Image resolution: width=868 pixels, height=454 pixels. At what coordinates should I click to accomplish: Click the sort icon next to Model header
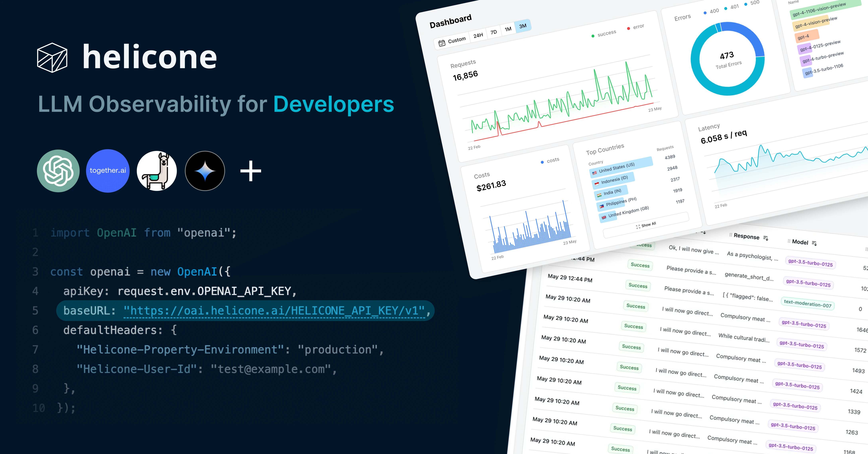pos(814,243)
